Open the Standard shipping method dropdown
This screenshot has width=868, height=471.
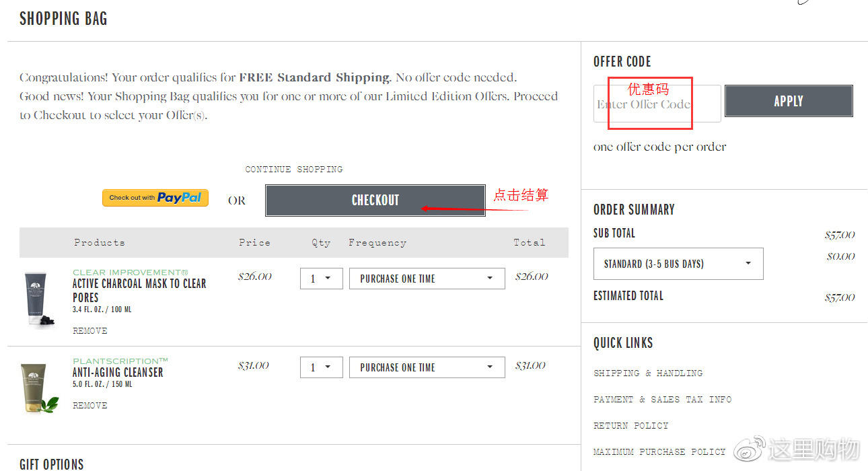pyautogui.click(x=678, y=264)
